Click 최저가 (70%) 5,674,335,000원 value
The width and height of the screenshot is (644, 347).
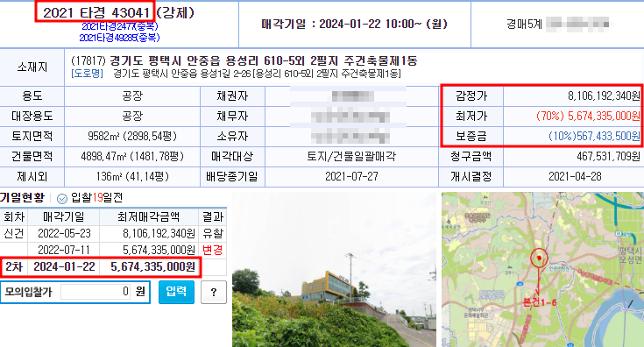(x=588, y=117)
